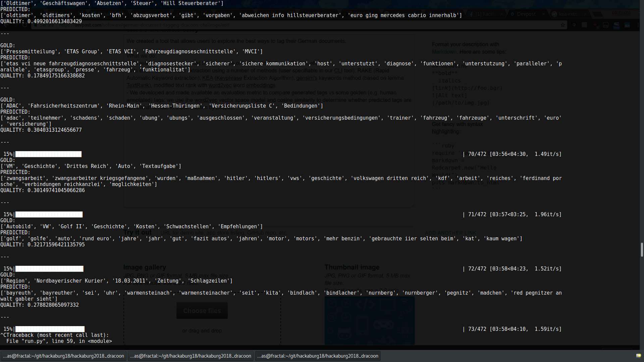
Task: Click the blue extension icon at toolbar end
Action: click(627, 25)
